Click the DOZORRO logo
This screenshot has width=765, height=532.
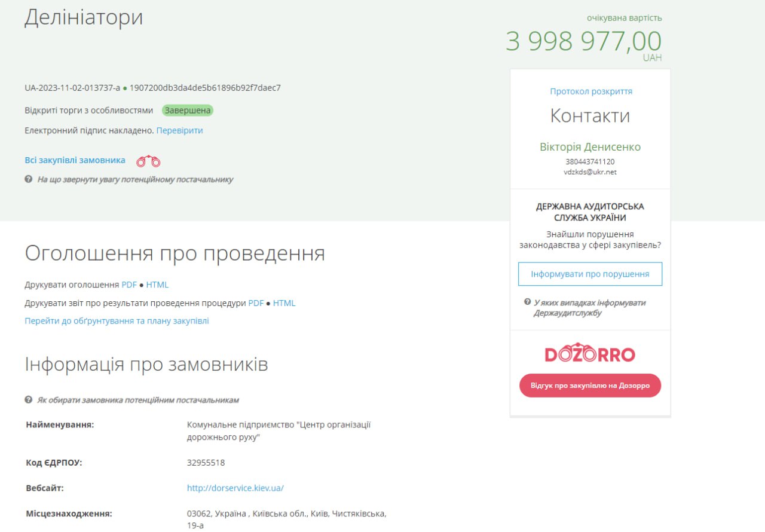tap(590, 353)
